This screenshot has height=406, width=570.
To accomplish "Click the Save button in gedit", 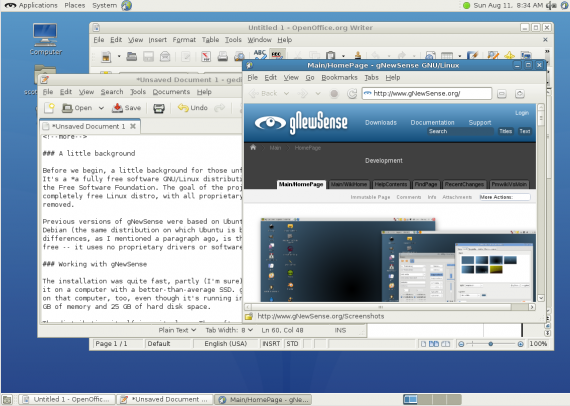I will 127,108.
